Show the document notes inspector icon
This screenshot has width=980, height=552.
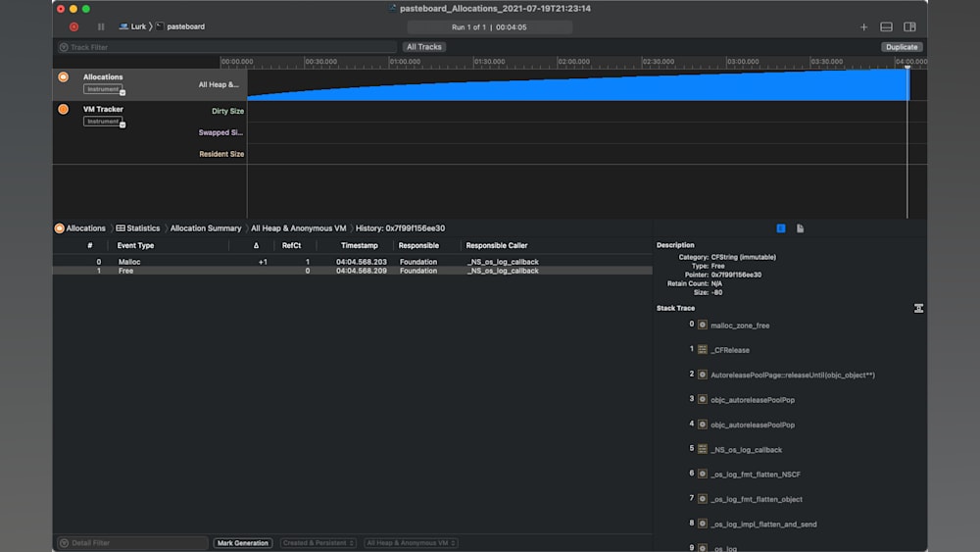pyautogui.click(x=800, y=228)
